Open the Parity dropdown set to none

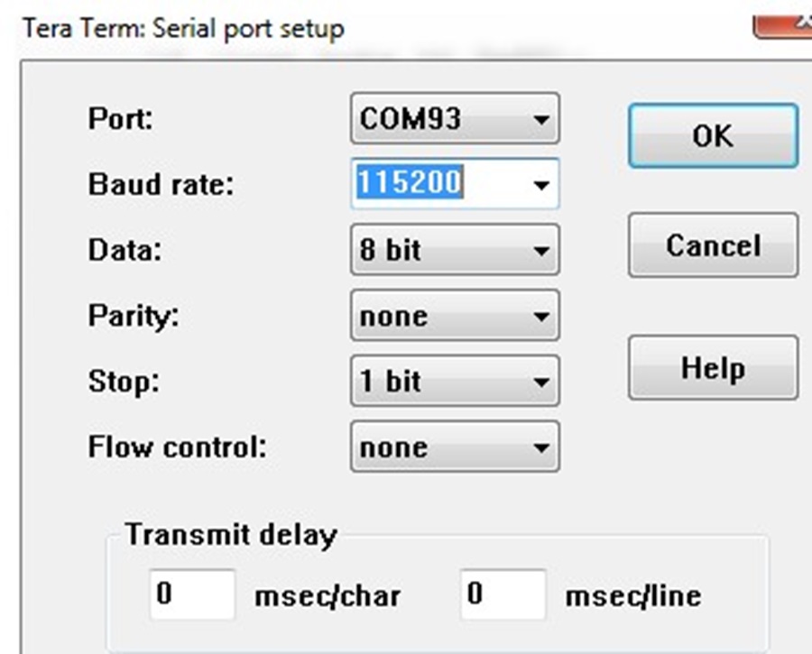(x=455, y=316)
